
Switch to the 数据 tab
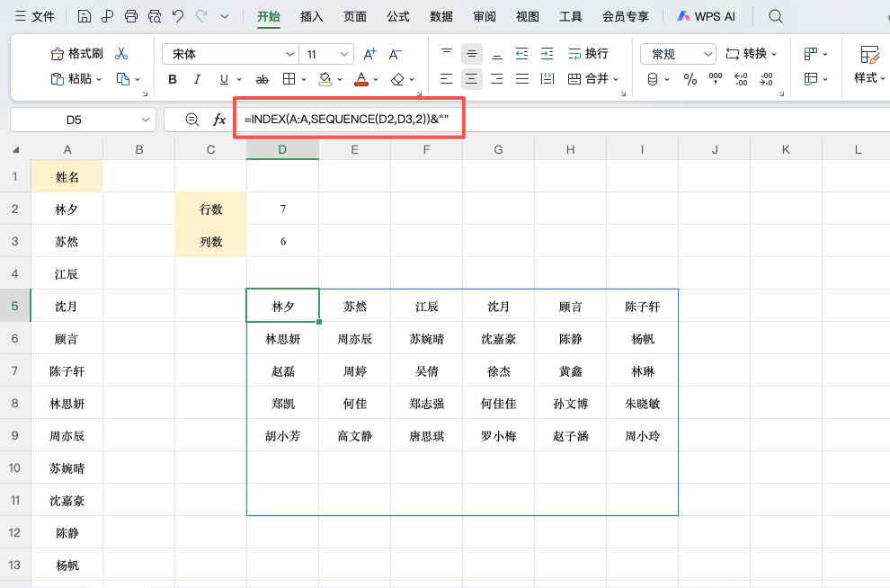coord(441,16)
